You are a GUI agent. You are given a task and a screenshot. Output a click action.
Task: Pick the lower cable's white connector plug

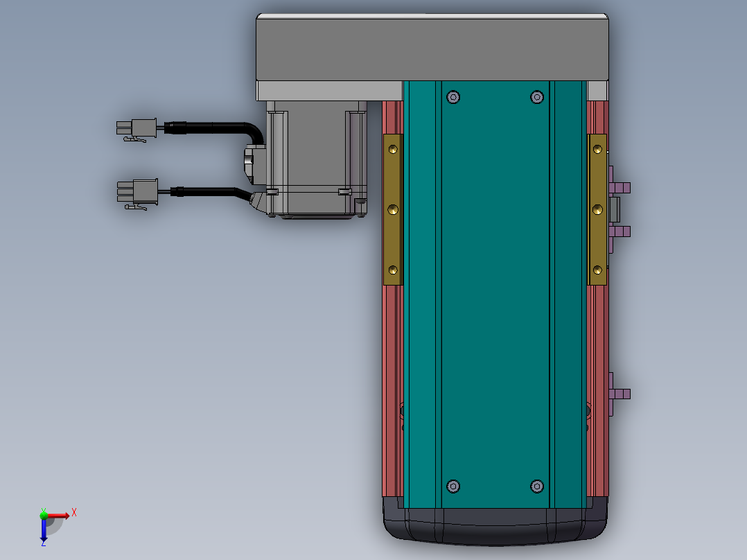click(138, 193)
